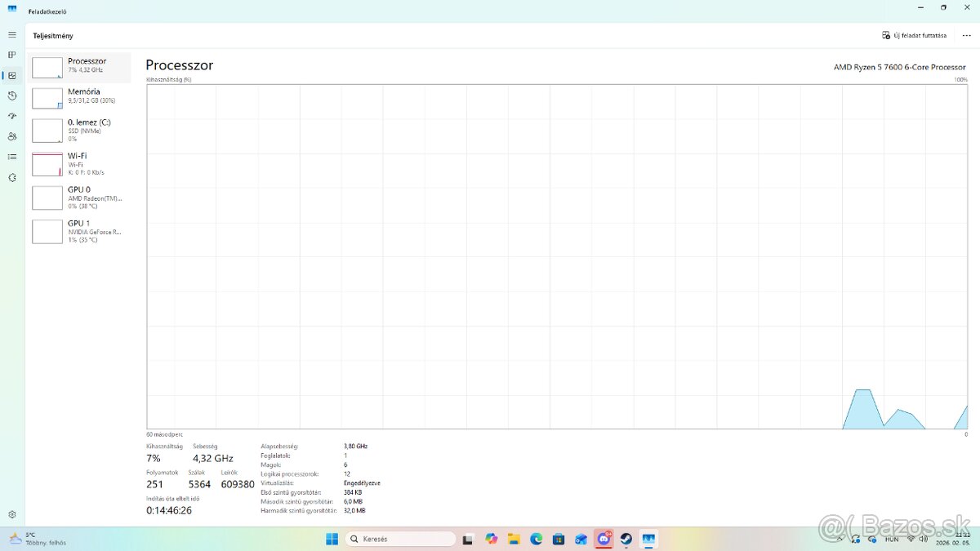Open the Services page icon

point(11,177)
